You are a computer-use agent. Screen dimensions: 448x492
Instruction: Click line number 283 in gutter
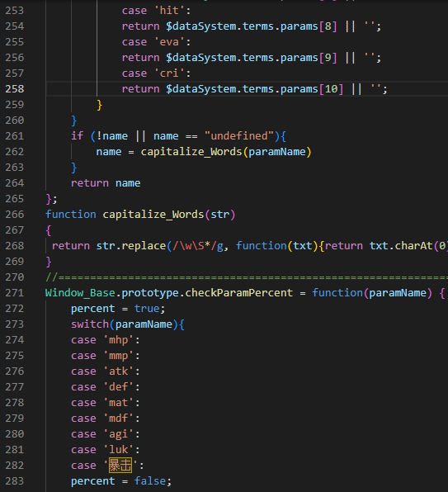[14, 481]
